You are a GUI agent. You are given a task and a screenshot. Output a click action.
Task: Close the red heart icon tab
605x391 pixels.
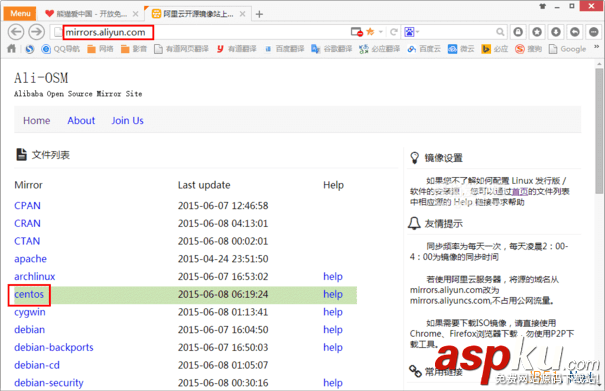135,14
